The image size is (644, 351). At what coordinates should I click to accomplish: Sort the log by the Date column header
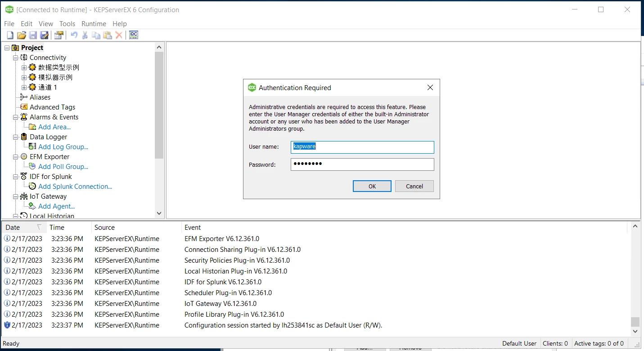point(24,228)
